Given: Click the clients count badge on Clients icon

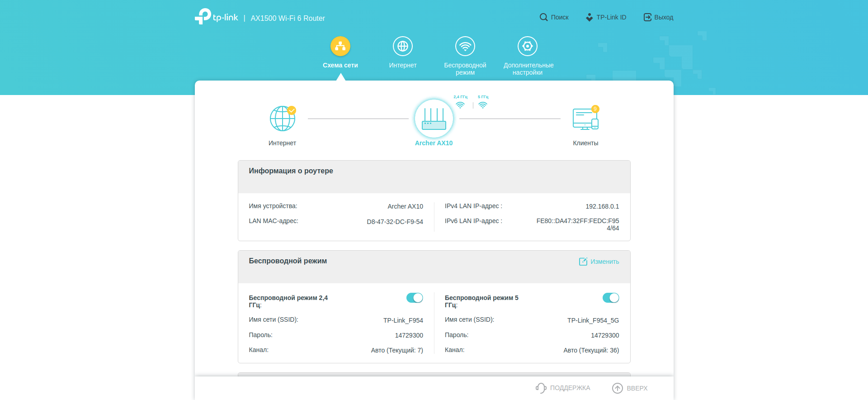Looking at the screenshot, I should tap(595, 109).
